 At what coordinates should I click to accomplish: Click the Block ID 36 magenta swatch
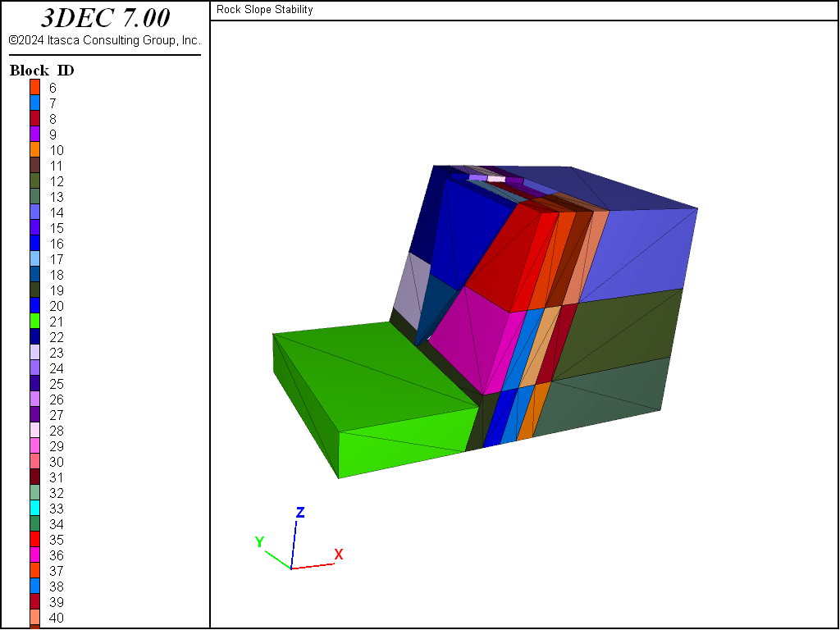click(34, 555)
